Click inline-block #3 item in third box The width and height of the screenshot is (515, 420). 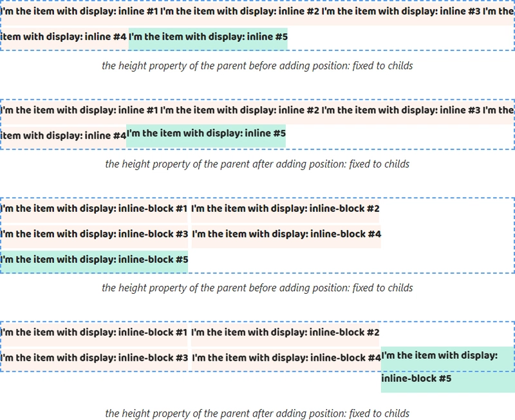[x=94, y=236]
